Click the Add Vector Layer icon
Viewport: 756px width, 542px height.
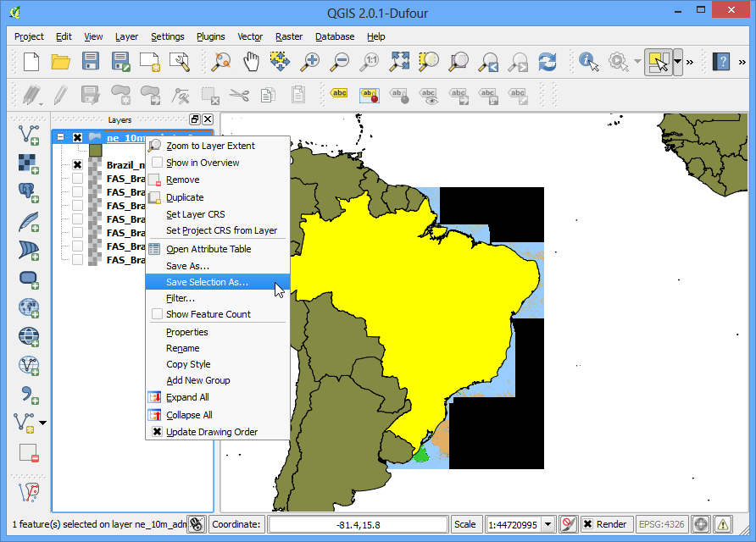(29, 135)
